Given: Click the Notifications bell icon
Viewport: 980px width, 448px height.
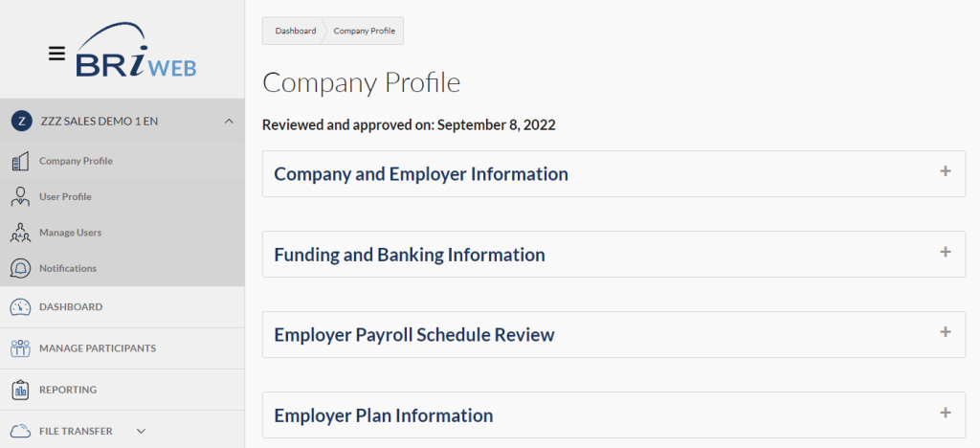Looking at the screenshot, I should pos(20,268).
